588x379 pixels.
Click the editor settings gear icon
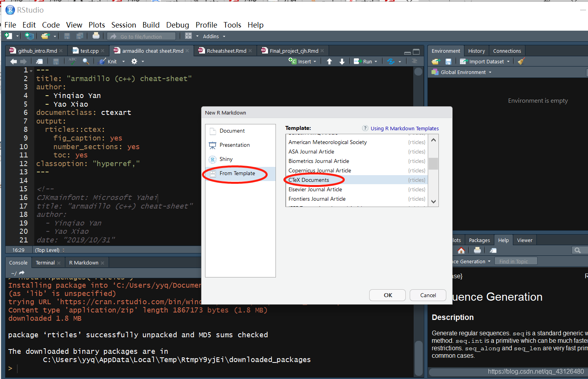tap(135, 61)
